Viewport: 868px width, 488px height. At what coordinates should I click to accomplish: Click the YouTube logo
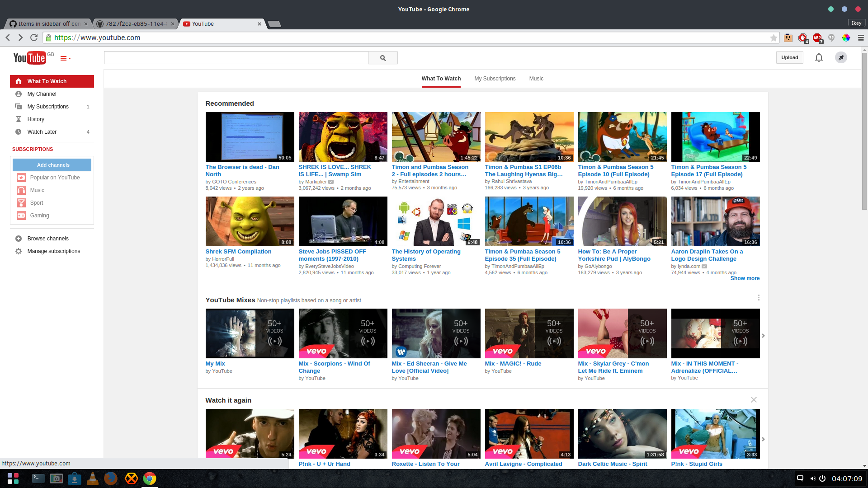(29, 58)
